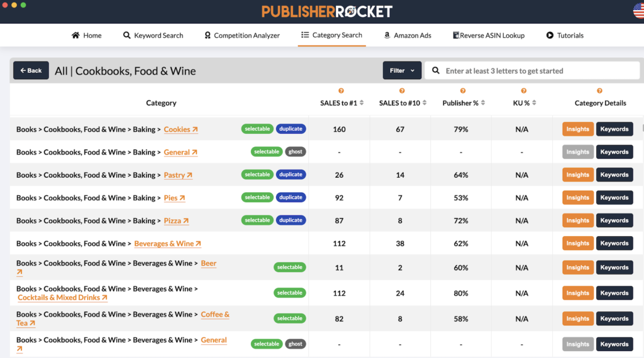
Task: Click the help icon above Publisher %
Action: [x=462, y=90]
